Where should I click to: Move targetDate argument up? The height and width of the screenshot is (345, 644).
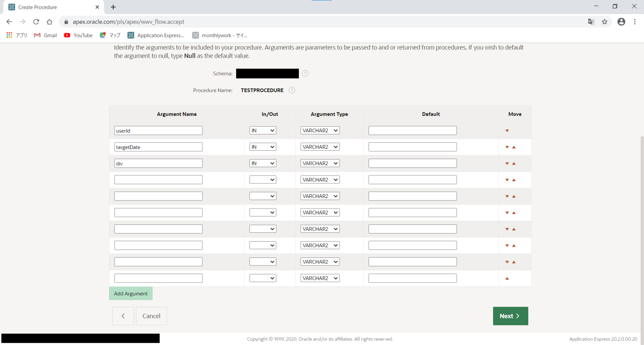(514, 147)
